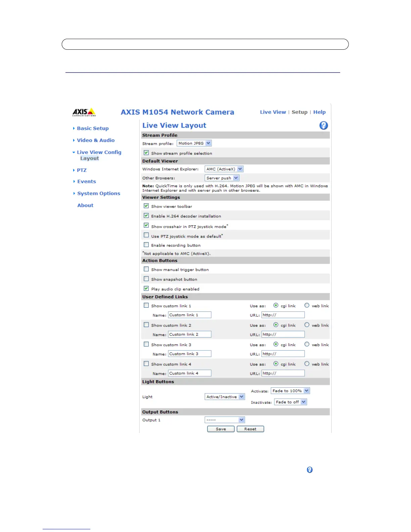
Task: Expand System Options menu
Action: 99,193
